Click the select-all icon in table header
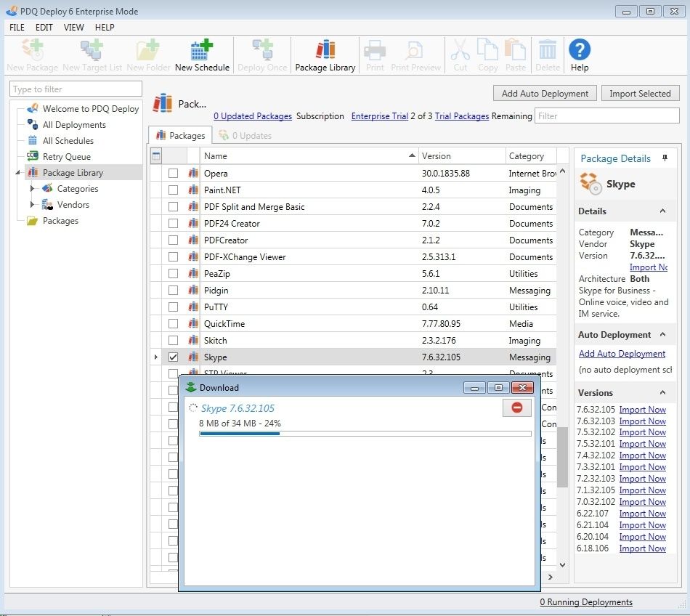Viewport: 690px width, 616px height. [155, 155]
